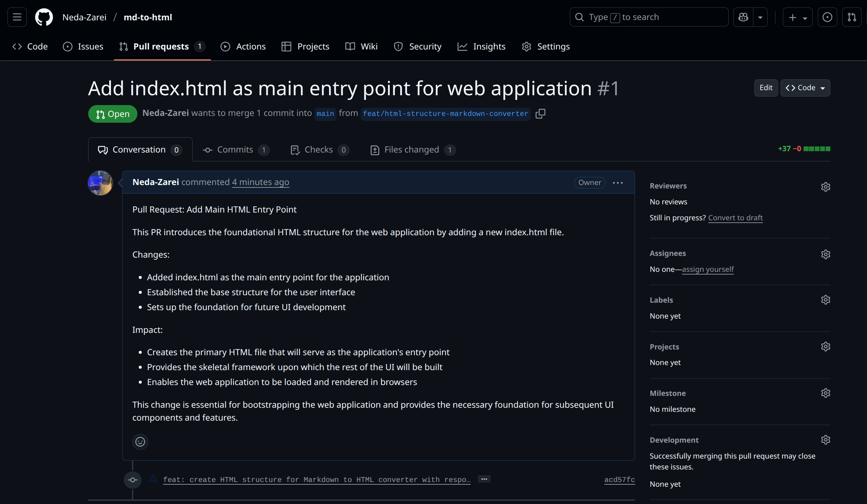Open the Commits tab
The height and width of the screenshot is (504, 867).
[236, 149]
